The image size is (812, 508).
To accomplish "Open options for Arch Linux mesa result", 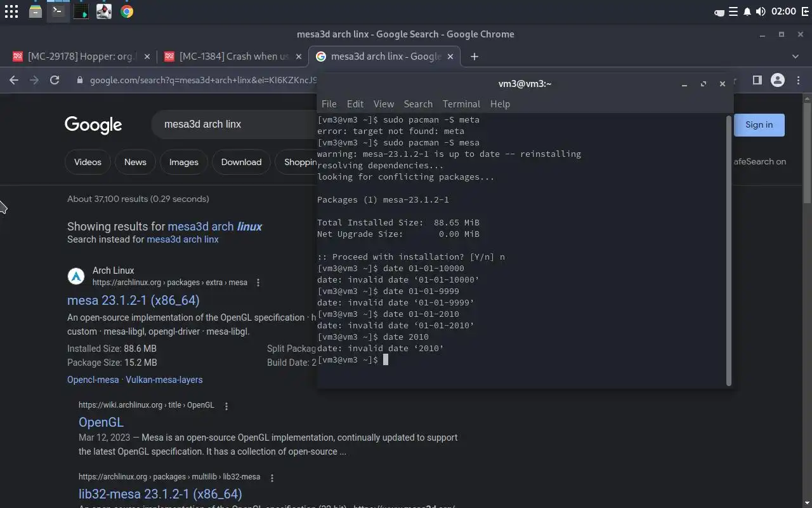I will pyautogui.click(x=258, y=283).
